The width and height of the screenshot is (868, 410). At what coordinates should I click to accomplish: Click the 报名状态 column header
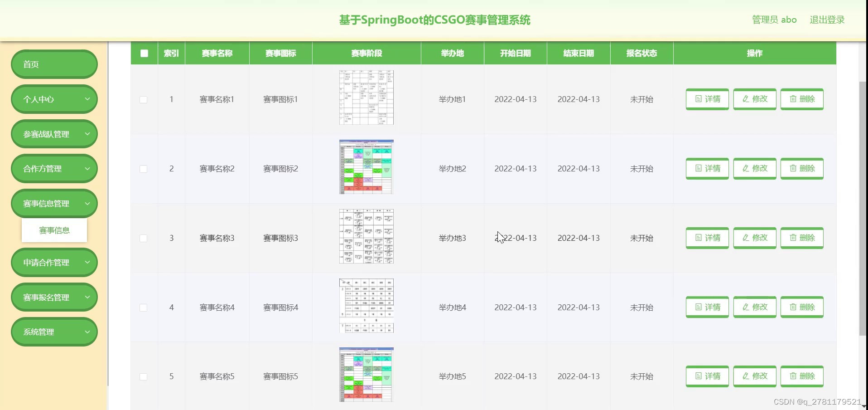point(641,53)
